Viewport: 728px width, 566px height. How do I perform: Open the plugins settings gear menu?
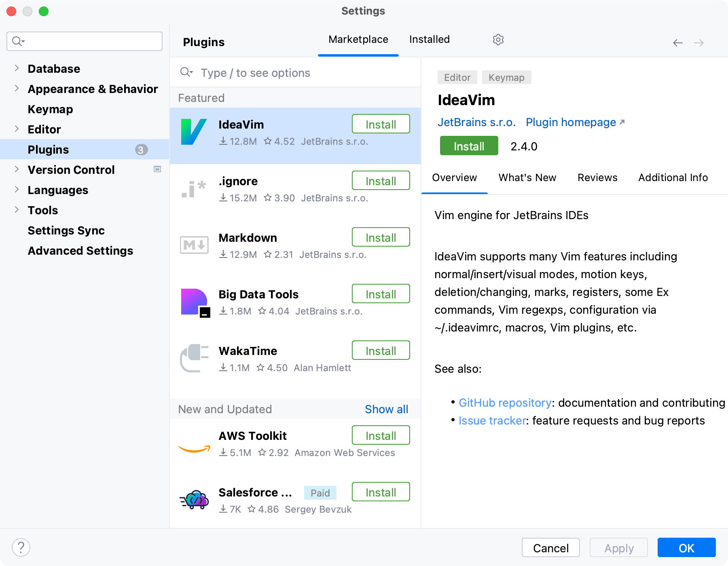[x=498, y=39]
